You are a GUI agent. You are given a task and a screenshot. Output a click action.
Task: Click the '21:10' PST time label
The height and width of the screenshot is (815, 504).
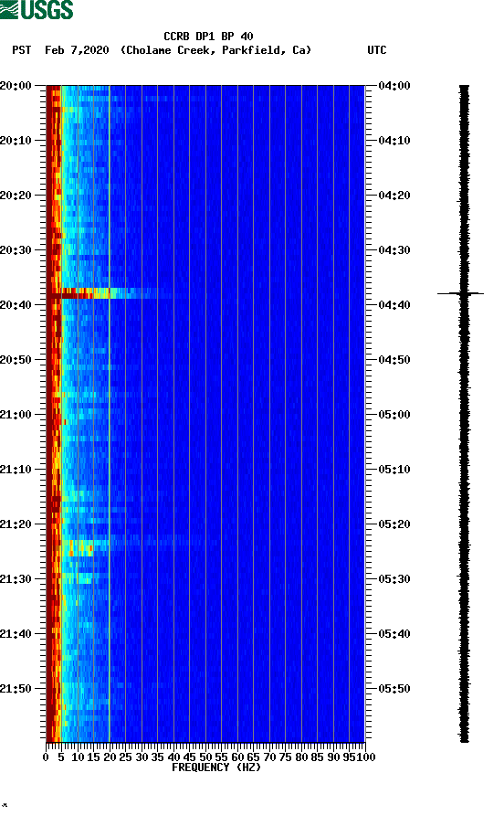pos(16,470)
